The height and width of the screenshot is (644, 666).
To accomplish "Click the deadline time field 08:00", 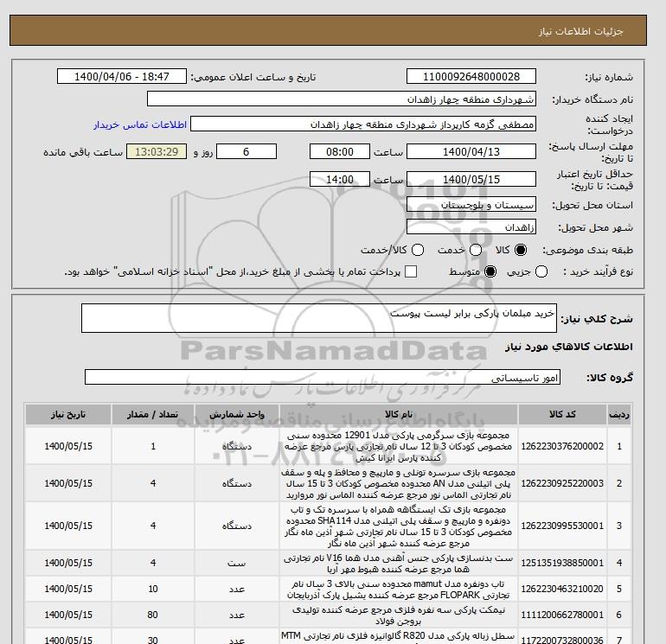I will [340, 151].
